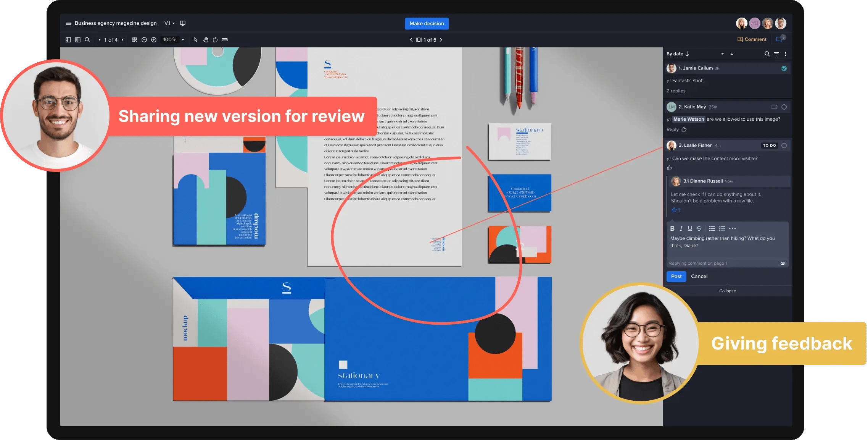Image resolution: width=868 pixels, height=440 pixels.
Task: Open the measurement ruler tool
Action: [x=225, y=40]
